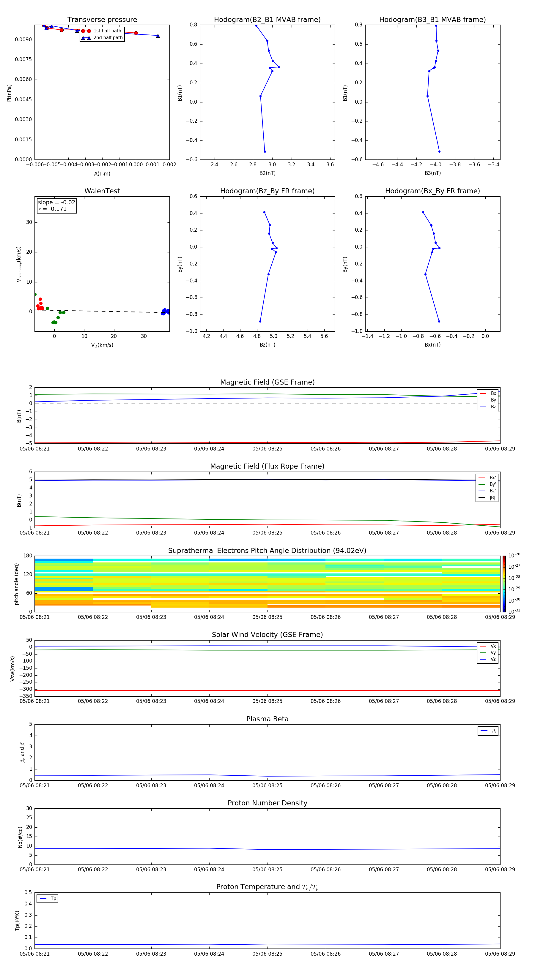Click the "slope = -0.02" annotation text

(x=57, y=203)
